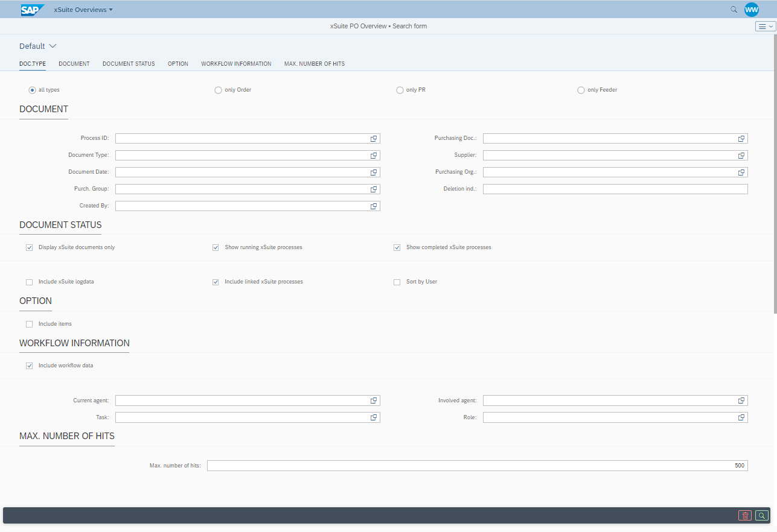Click the SAP logo

click(x=33, y=10)
